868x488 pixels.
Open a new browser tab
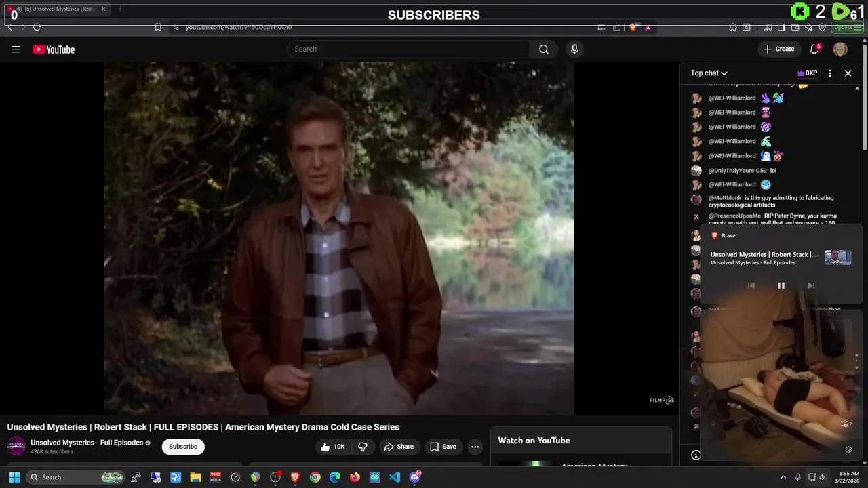(120, 9)
